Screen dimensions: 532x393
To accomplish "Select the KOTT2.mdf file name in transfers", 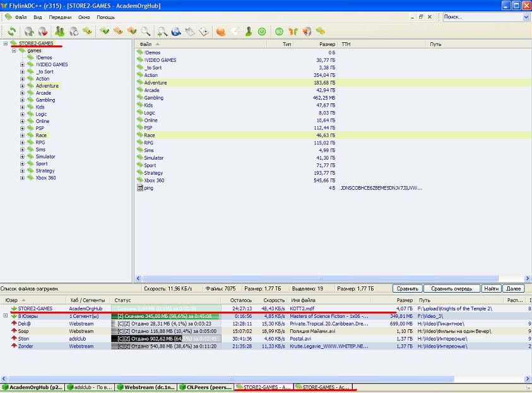I will point(302,308).
